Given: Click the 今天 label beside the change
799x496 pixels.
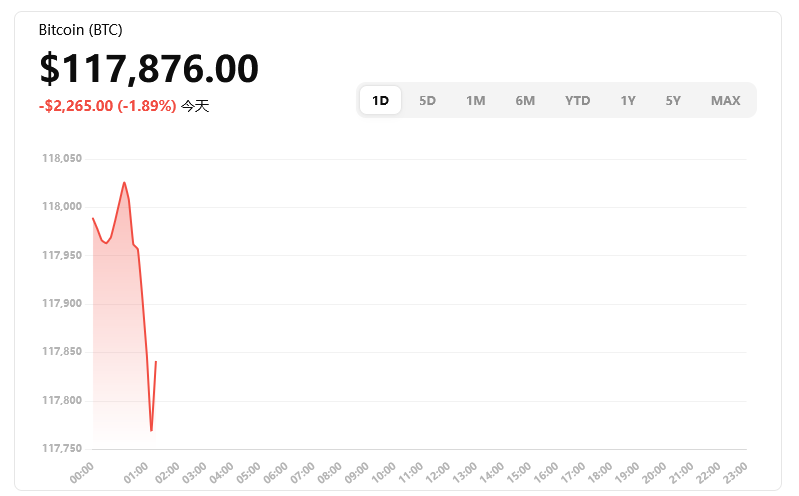Looking at the screenshot, I should [x=195, y=105].
